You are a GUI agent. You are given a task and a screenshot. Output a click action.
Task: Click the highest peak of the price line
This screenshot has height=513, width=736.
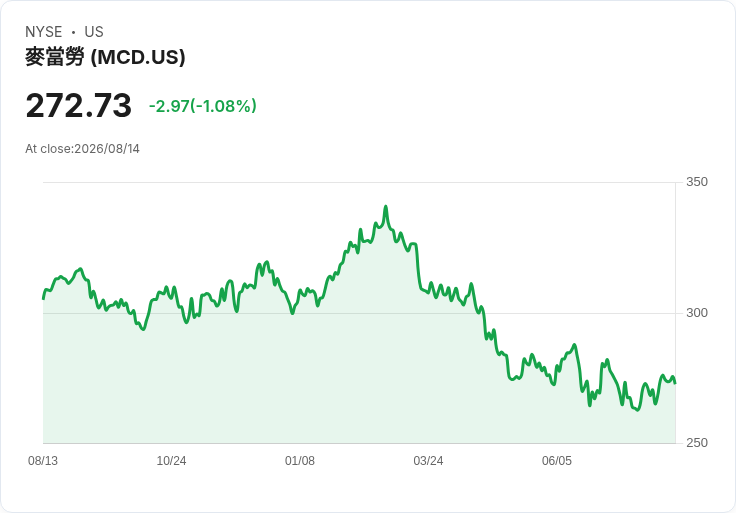click(x=386, y=207)
